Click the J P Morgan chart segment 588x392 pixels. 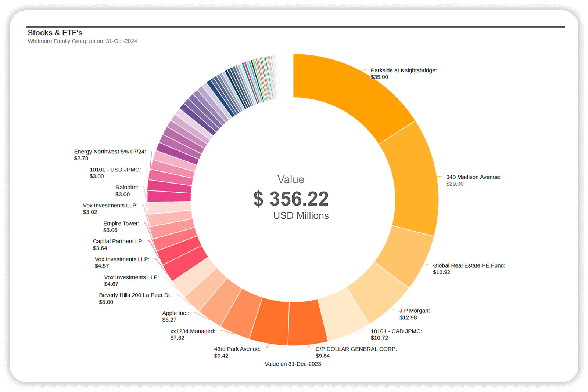point(379,292)
